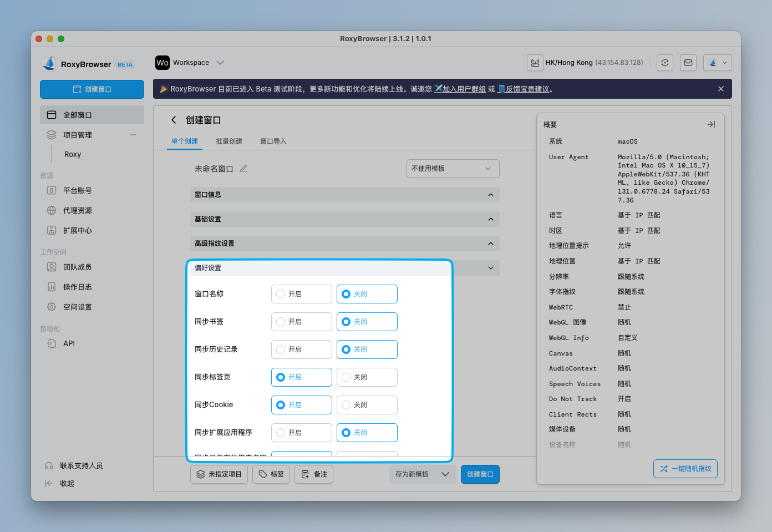772x532 pixels.
Task: Set 同步历史记录 to 关闭
Action: click(x=367, y=349)
